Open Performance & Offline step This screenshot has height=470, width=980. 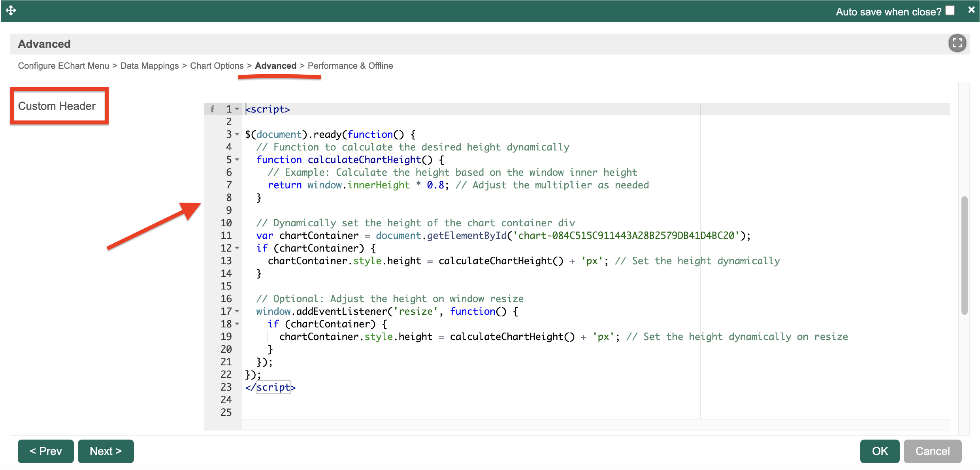(350, 66)
